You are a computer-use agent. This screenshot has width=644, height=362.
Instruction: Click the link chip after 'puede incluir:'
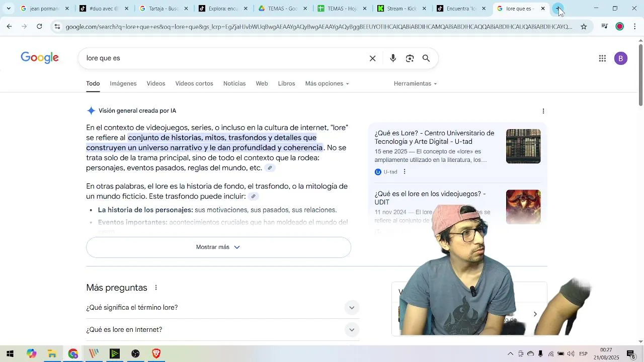tap(254, 197)
